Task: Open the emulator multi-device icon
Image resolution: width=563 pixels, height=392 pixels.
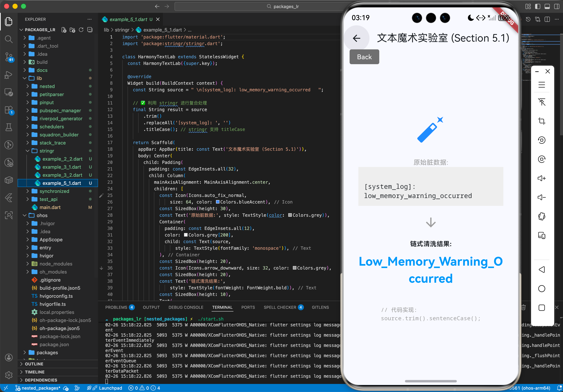Action: click(541, 235)
